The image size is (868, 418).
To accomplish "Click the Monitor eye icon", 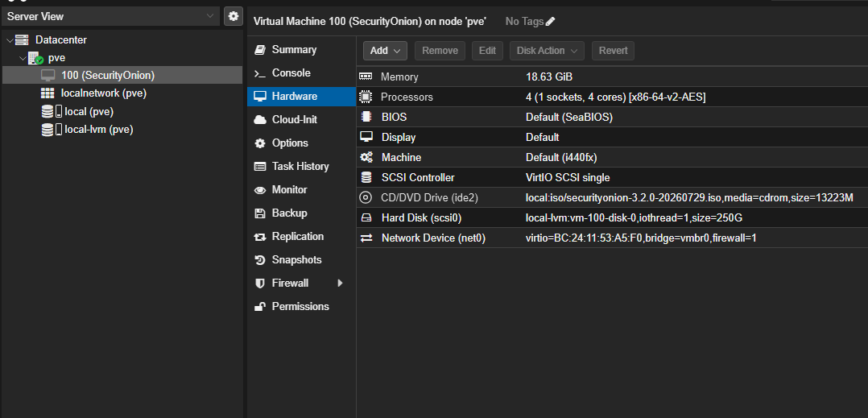I will (259, 190).
